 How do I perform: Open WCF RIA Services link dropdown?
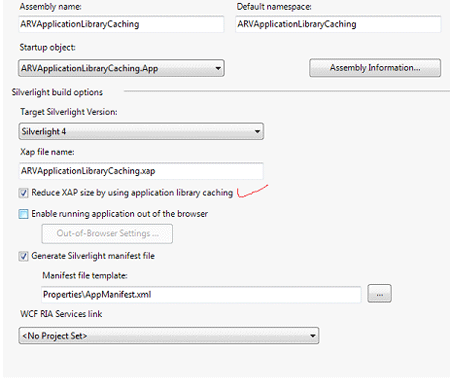click(169, 336)
